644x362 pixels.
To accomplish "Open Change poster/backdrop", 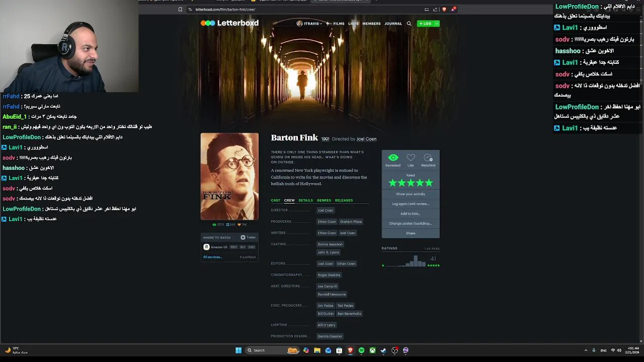I will (411, 223).
